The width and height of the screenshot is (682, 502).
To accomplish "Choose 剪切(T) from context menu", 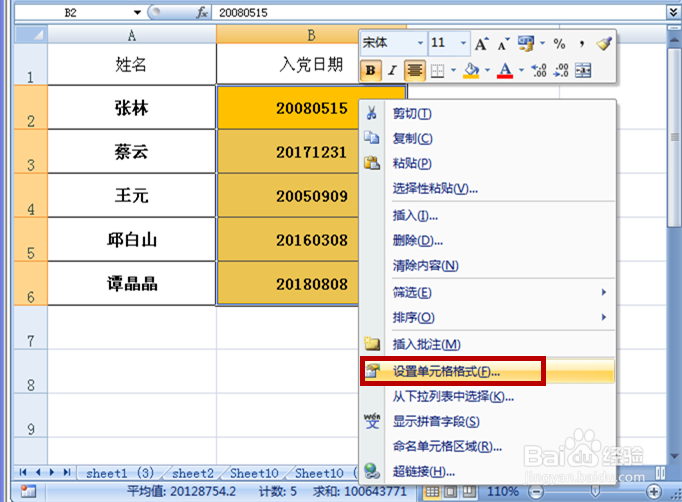I will point(487,114).
